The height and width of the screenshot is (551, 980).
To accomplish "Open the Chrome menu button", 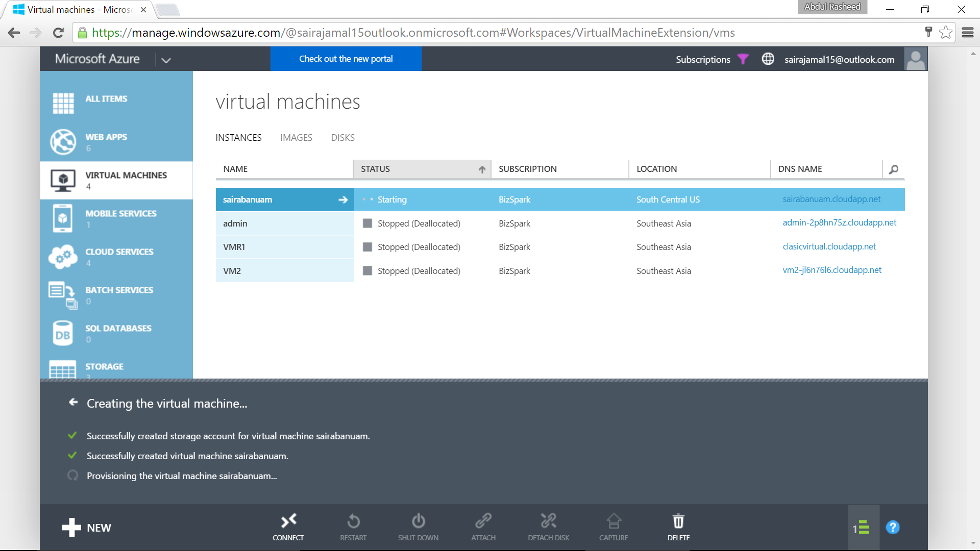I will (967, 33).
